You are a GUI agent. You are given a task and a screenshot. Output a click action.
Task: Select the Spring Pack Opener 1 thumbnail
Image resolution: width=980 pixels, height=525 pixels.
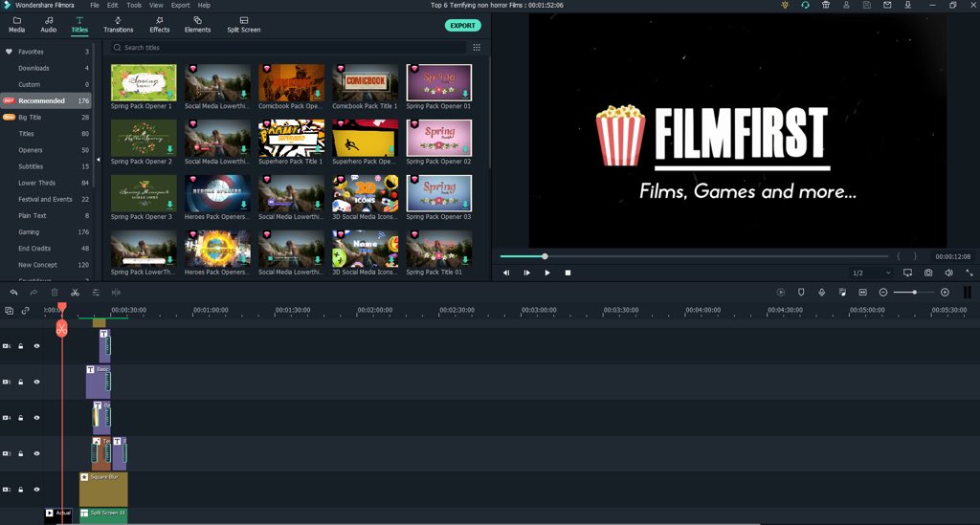144,82
